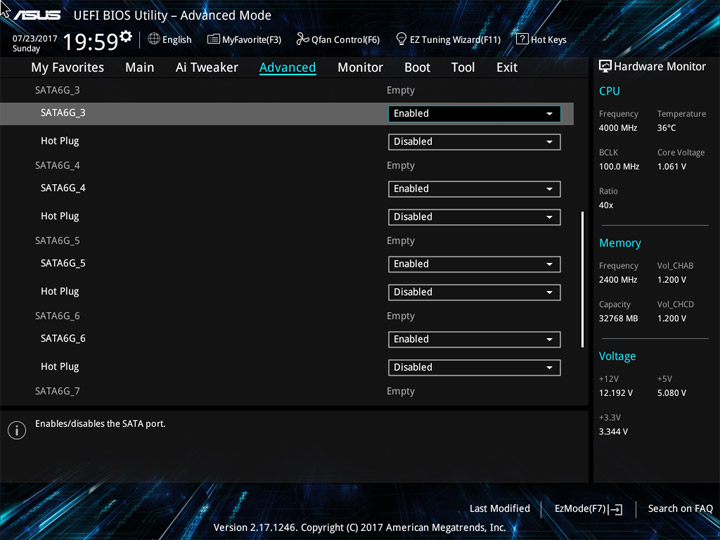Go to the Boot tab
Screen dimensions: 720x540
[417, 68]
